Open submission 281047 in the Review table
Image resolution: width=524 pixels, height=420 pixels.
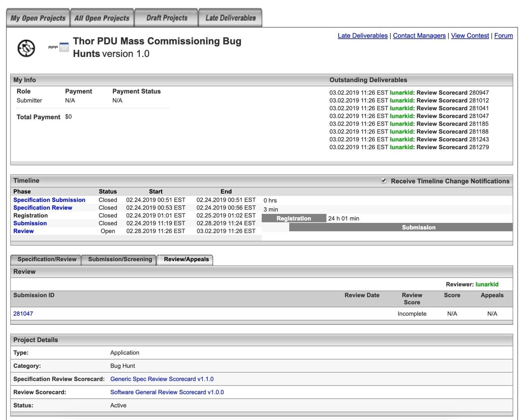23,314
